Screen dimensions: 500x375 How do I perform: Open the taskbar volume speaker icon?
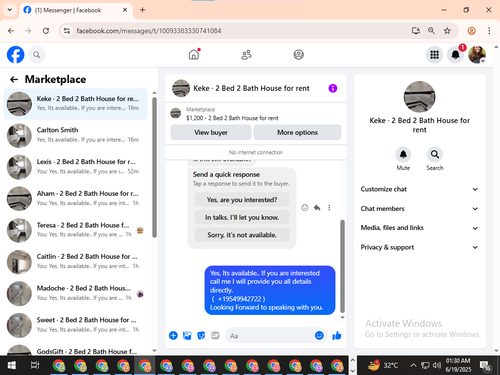[437, 365]
